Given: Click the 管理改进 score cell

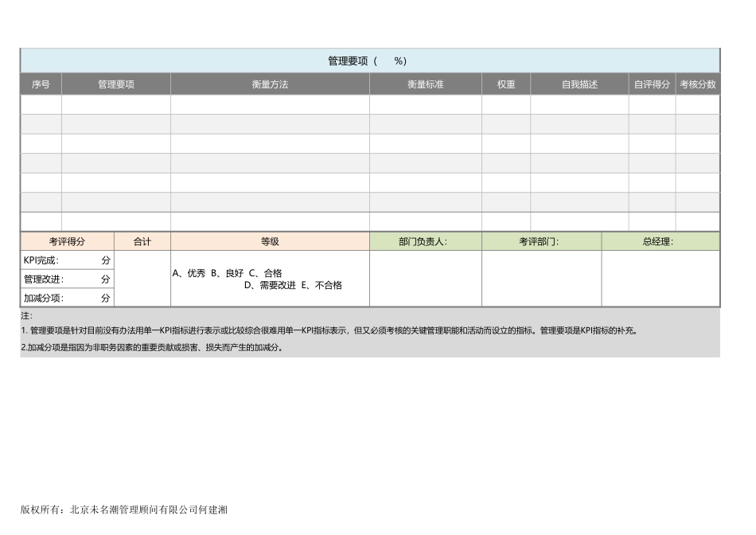Looking at the screenshot, I should coord(67,279).
